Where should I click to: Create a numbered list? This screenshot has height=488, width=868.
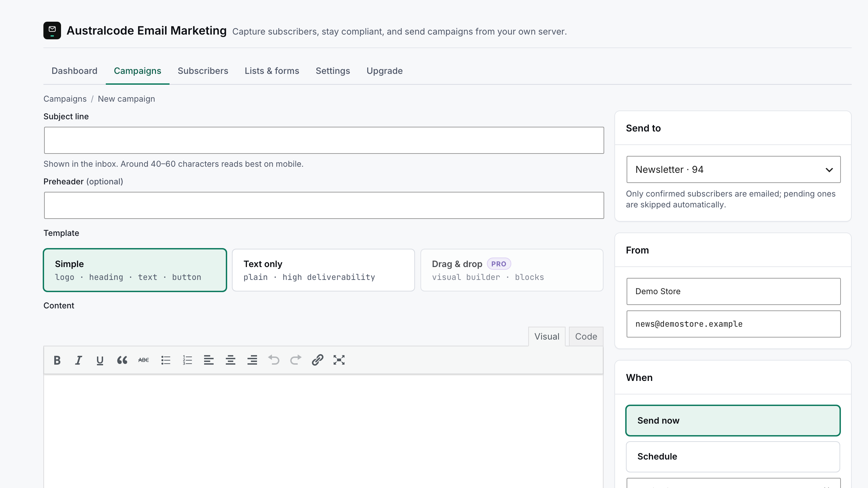187,360
